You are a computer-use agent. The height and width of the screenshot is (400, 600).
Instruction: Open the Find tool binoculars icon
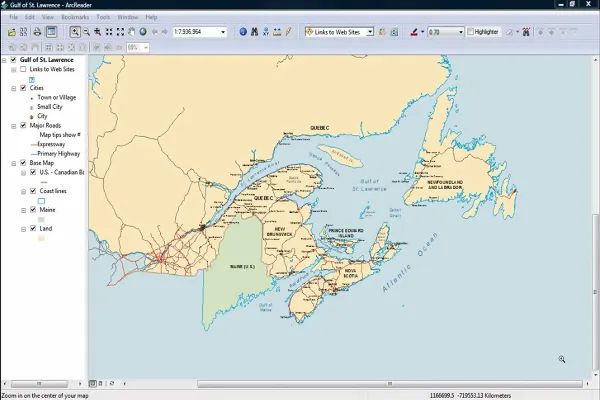254,32
